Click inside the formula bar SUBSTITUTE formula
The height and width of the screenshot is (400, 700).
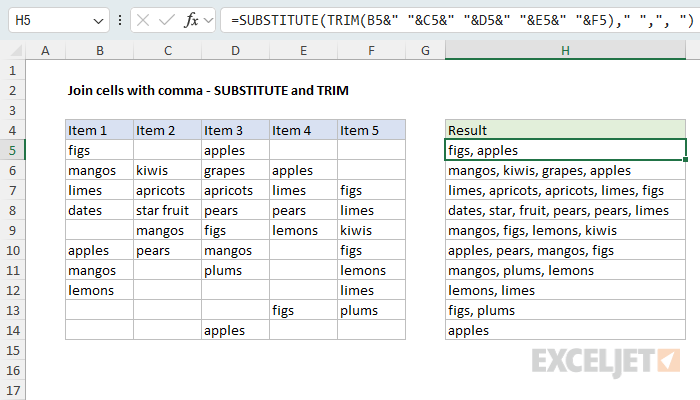pos(462,20)
